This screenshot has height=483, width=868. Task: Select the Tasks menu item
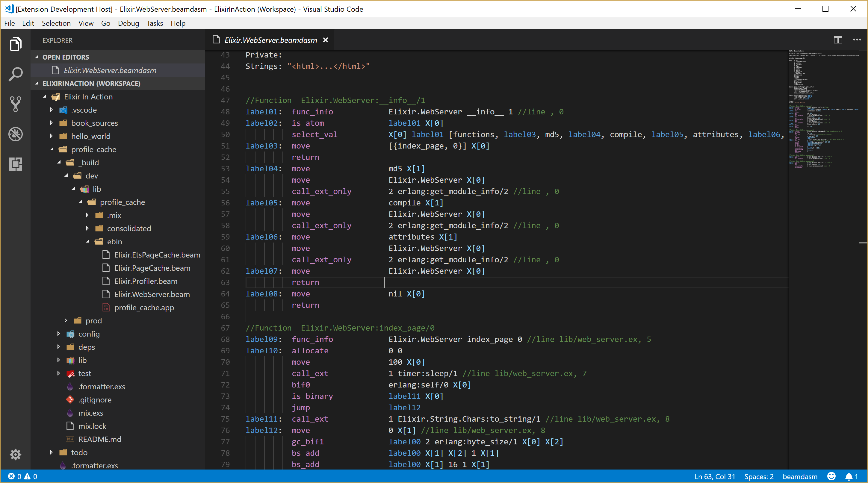(154, 23)
